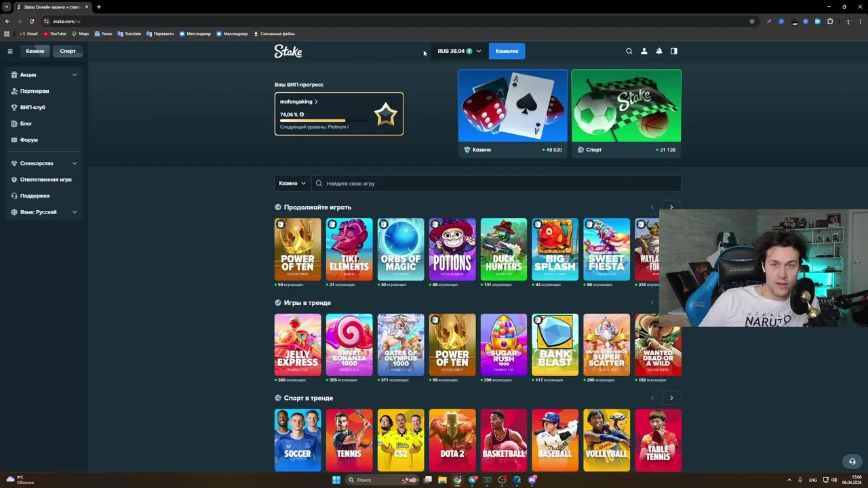Open Игры в тренде section heading
This screenshot has width=868, height=488.
[x=307, y=303]
